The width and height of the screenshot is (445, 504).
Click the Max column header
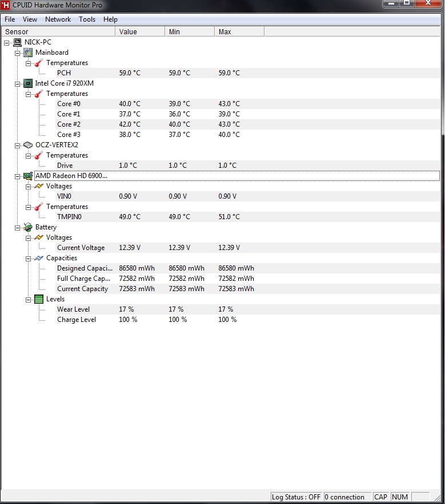(x=239, y=31)
